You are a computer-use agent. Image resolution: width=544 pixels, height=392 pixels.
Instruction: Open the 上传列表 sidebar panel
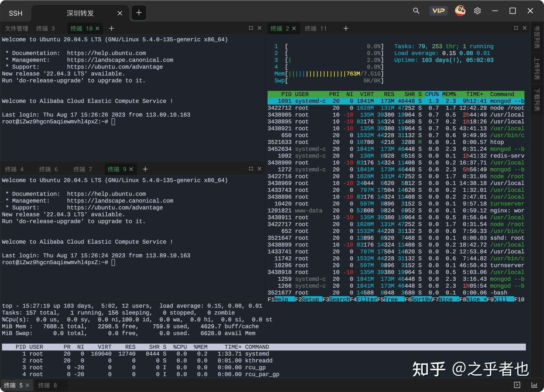[x=537, y=69]
